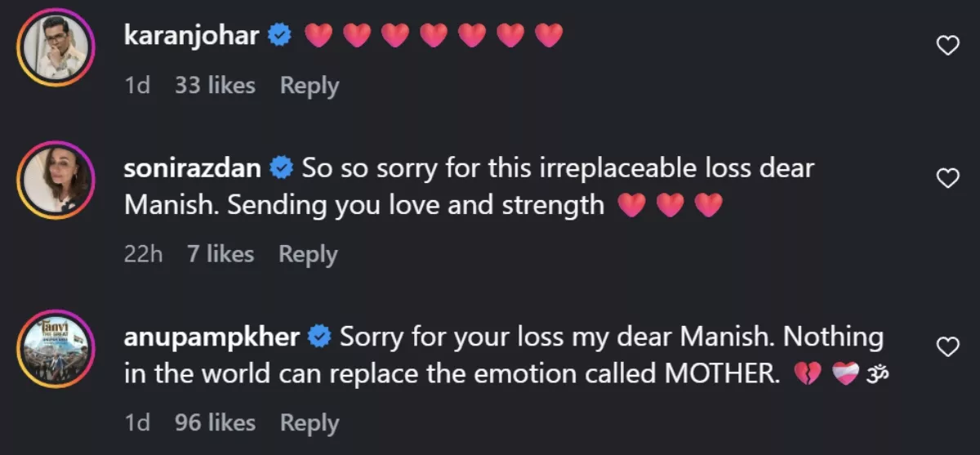The image size is (980, 455).
Task: Click the 1d timestamp on anupampkher's comment
Action: (137, 423)
